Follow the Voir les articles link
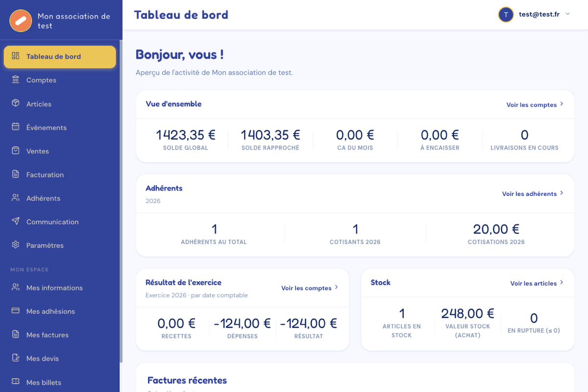The image size is (588, 392). click(x=537, y=283)
